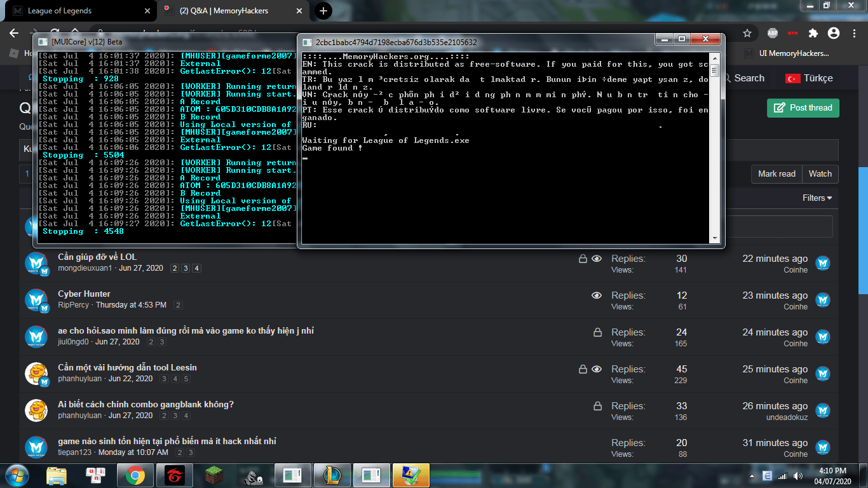This screenshot has height=488, width=868.
Task: Open the Chrome extensions puzzle icon
Action: (x=813, y=33)
